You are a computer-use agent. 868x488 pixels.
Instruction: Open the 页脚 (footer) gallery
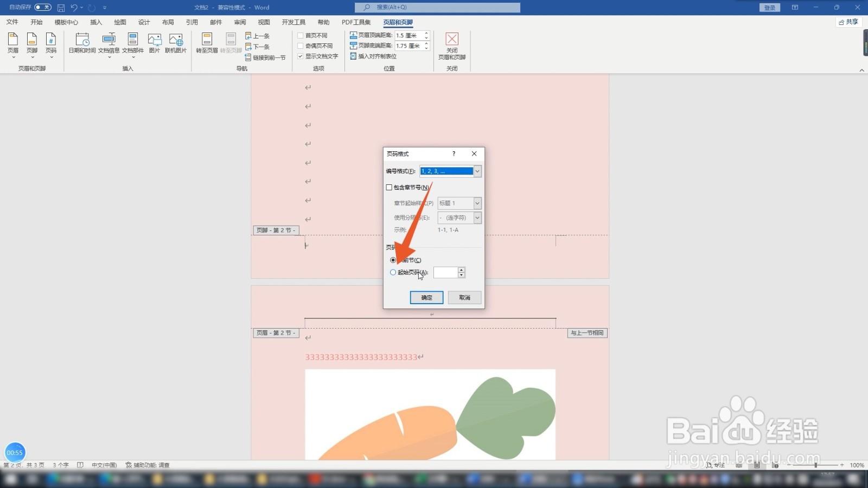coord(32,44)
